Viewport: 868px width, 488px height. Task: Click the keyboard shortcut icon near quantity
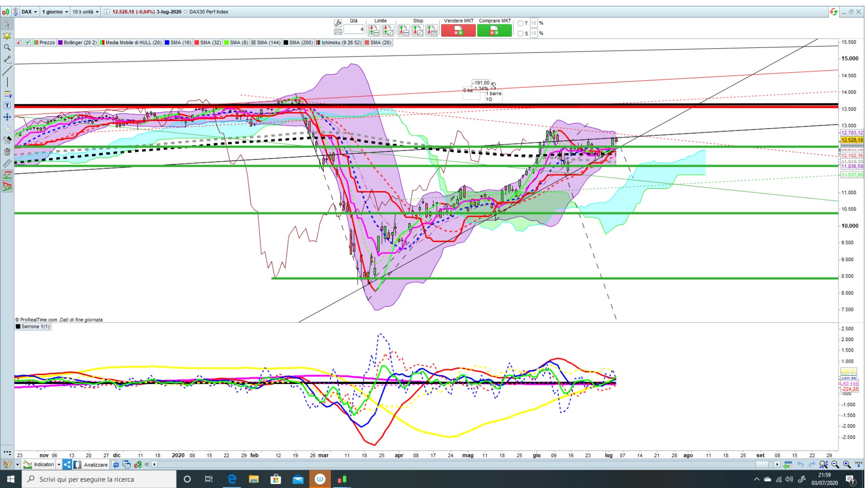[x=338, y=32]
